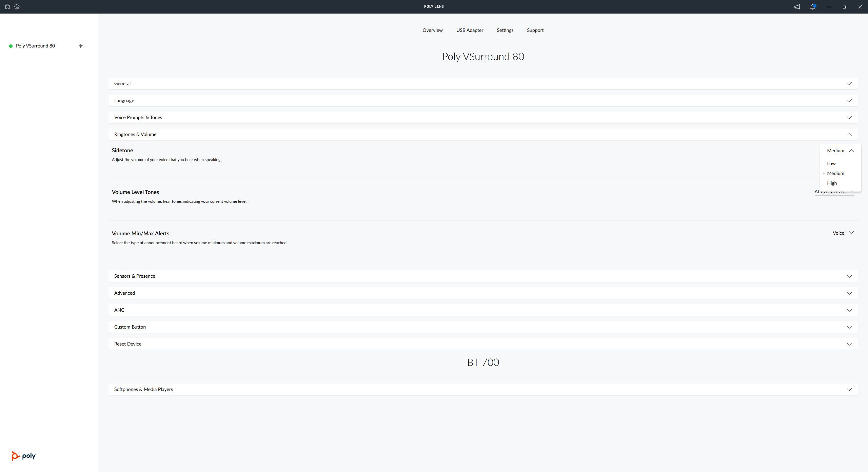Viewport: 868px width, 472px height.
Task: Open the USB Adapter tab
Action: click(x=470, y=30)
